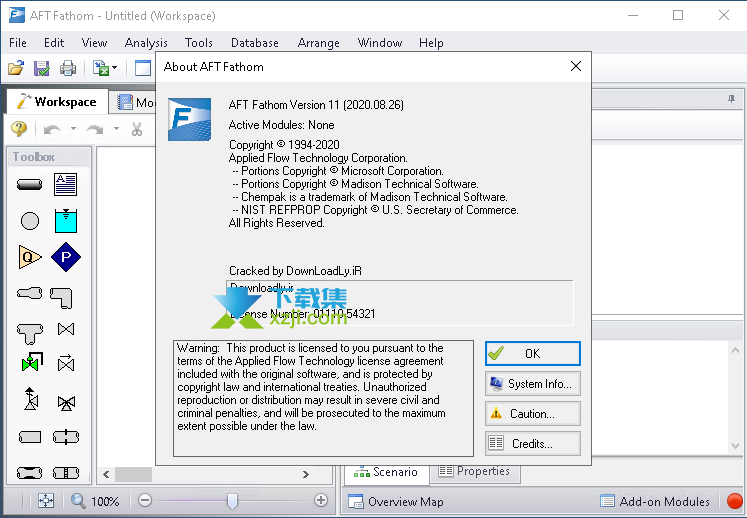Click the zoom in plus button
This screenshot has width=747, height=518.
pos(321,500)
